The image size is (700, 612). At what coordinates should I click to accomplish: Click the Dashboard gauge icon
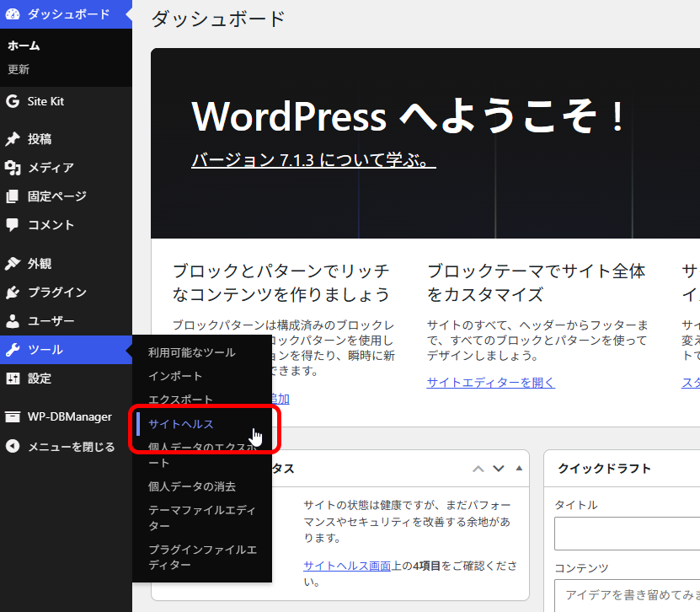[x=13, y=13]
